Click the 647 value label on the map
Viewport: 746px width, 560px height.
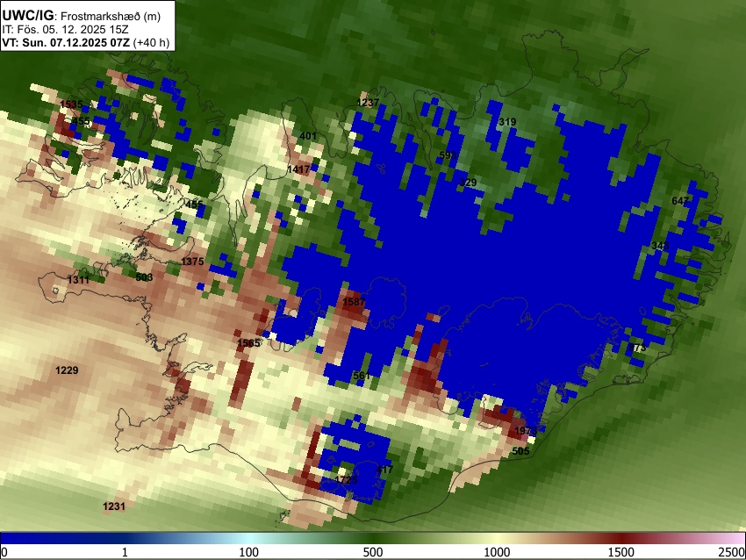[680, 201]
